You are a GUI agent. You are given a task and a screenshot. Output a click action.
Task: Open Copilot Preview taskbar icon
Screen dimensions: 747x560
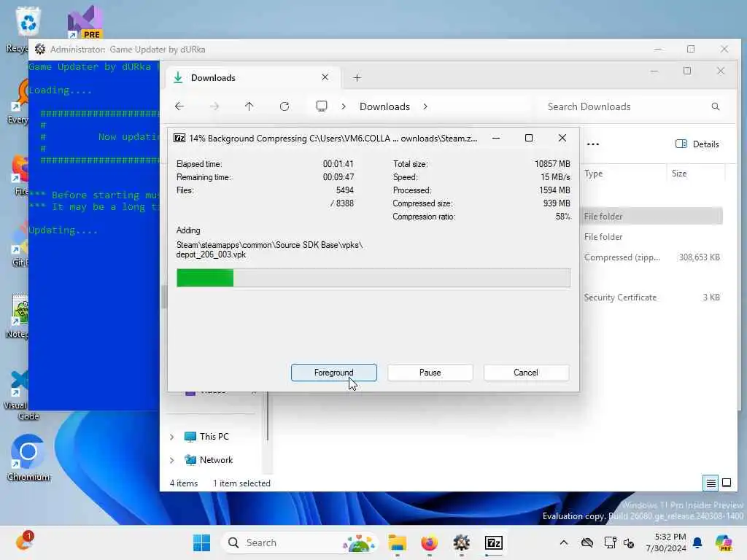click(724, 542)
